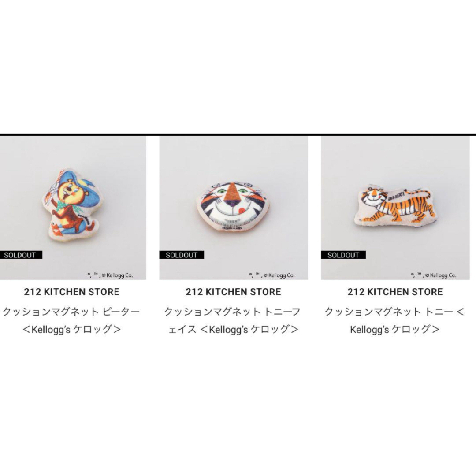Click the GR-R-REAT text on tiger magnet

point(396,194)
